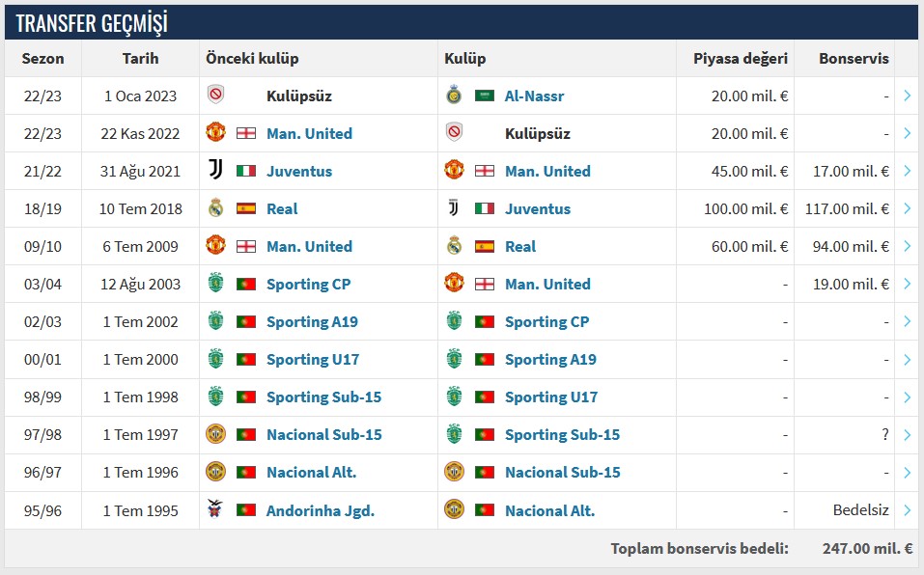Expand the 94.00 mil. € transfer row arrow
The image size is (924, 575).
[907, 246]
